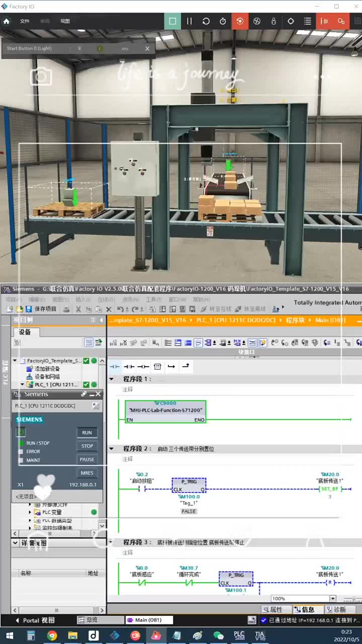Screen dimensions: 362x644
Task: Switch to the 诊断 tab
Action: (x=339, y=609)
